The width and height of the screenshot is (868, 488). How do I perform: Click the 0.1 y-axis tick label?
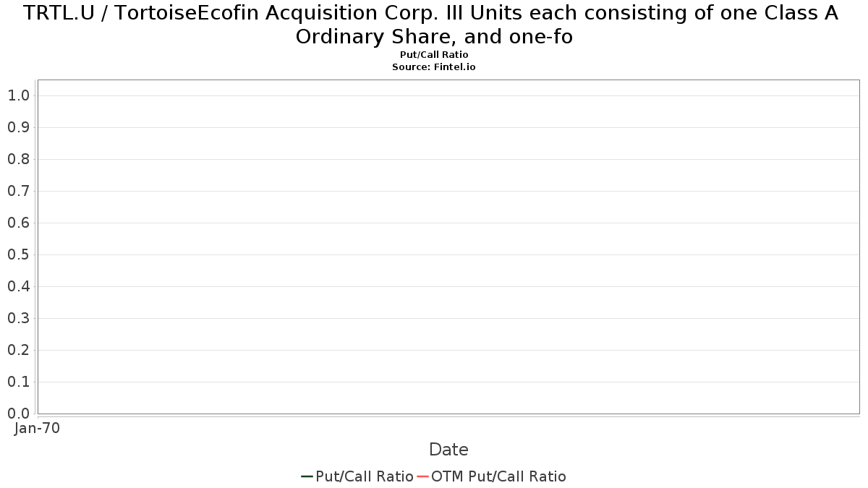pos(18,382)
